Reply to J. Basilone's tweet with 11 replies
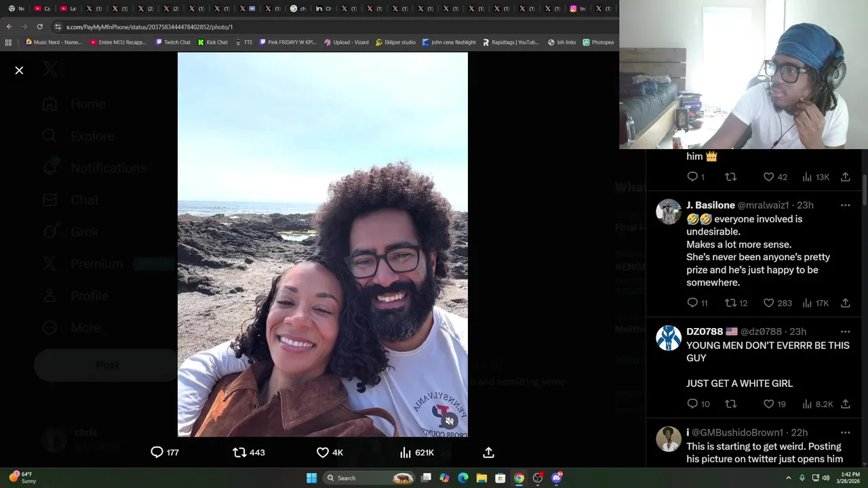The width and height of the screenshot is (868, 488). 697,303
